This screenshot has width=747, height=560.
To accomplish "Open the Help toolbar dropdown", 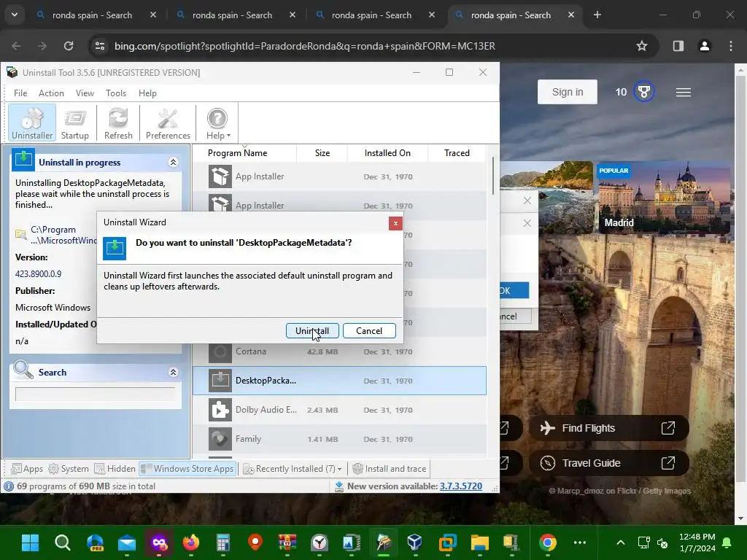I will point(217,122).
